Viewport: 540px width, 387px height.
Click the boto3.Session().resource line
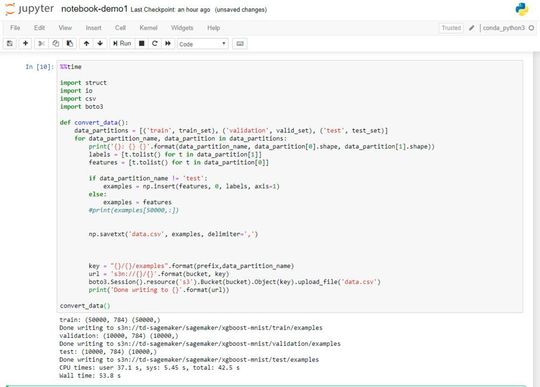(x=235, y=282)
